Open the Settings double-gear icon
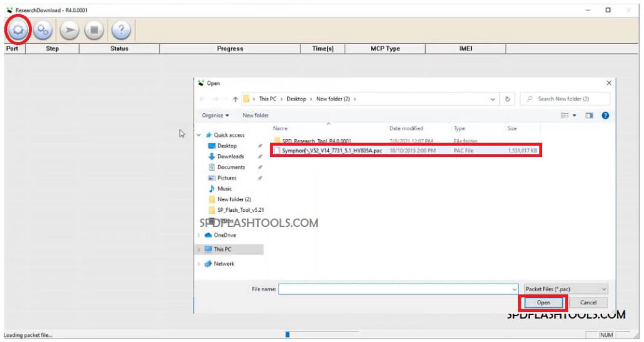Image resolution: width=644 pixels, height=342 pixels. pyautogui.click(x=43, y=30)
